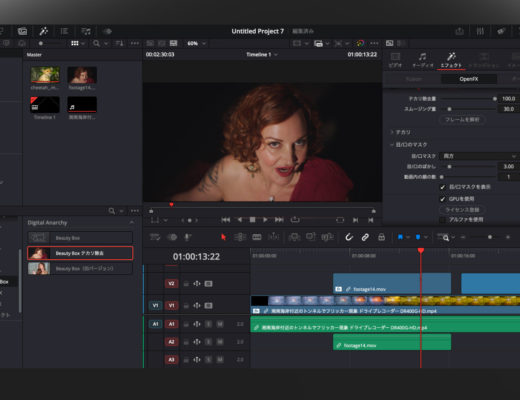520x400 pixels.
Task: Click the analyze frame button
Action: coord(462,120)
